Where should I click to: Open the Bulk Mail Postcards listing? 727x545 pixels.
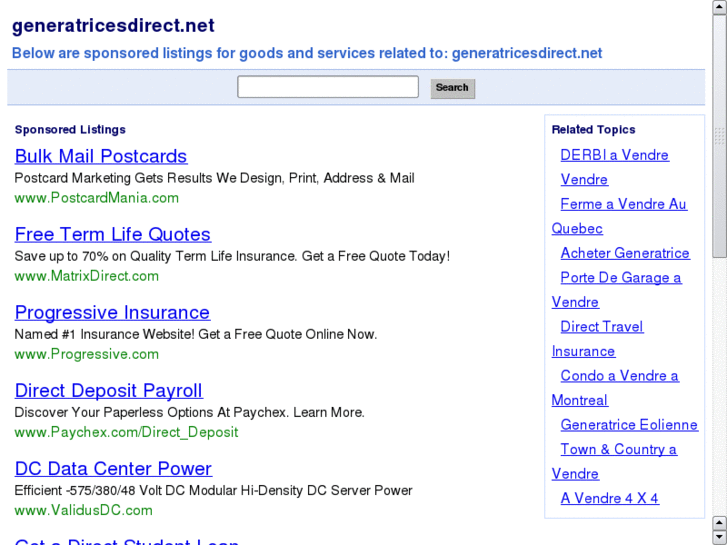click(x=101, y=156)
